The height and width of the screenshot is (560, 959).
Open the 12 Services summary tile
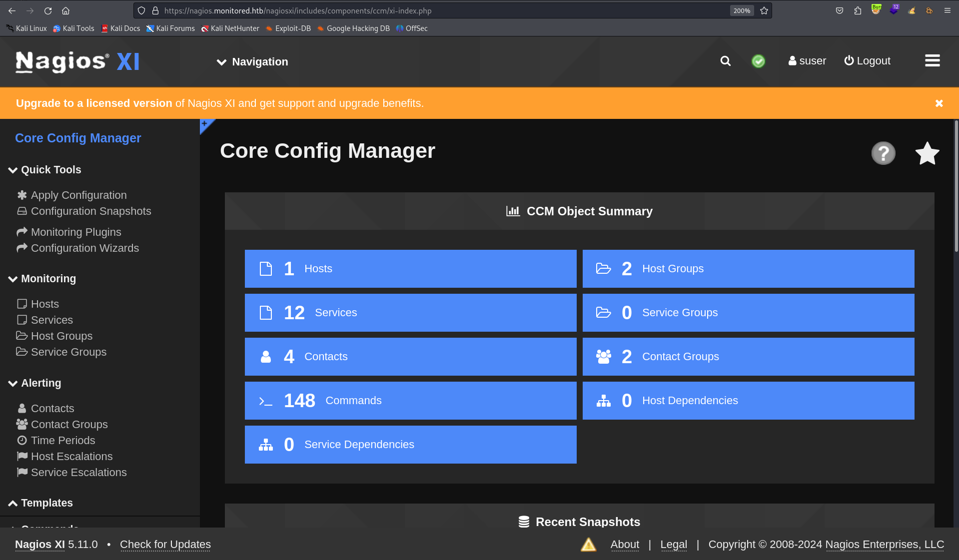(410, 313)
